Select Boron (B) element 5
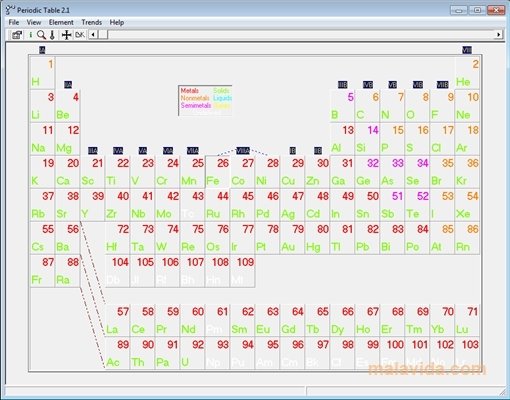Image resolution: width=510 pixels, height=400 pixels. 342,106
